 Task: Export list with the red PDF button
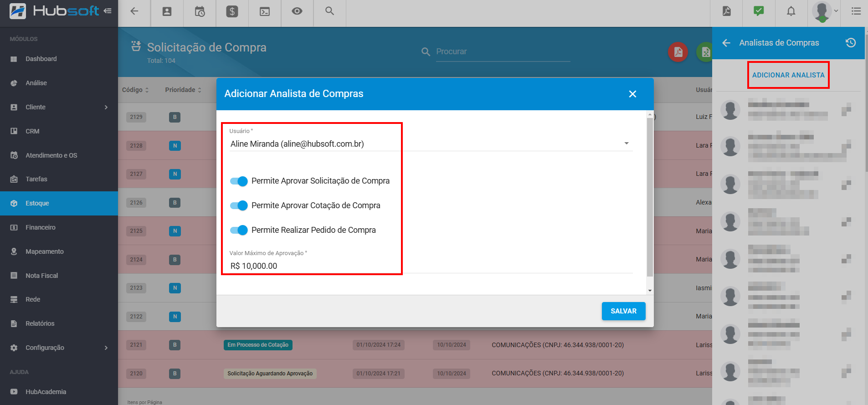click(678, 52)
